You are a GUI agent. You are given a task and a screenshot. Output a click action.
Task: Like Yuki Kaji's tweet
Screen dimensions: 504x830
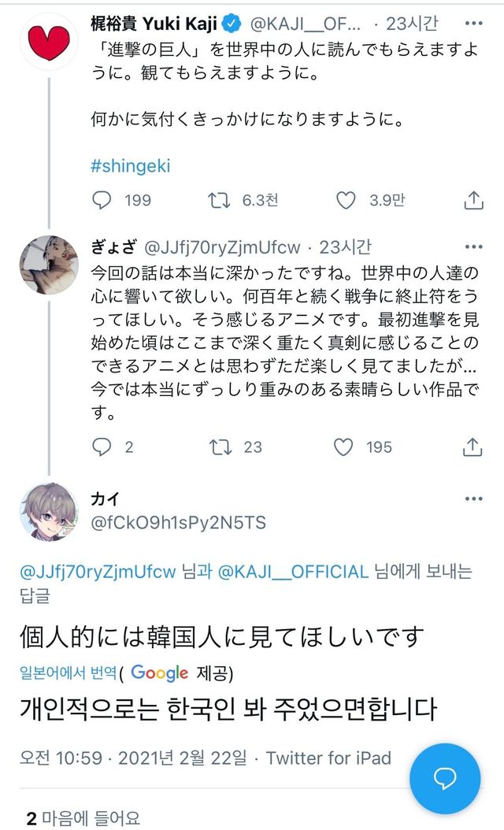click(346, 201)
